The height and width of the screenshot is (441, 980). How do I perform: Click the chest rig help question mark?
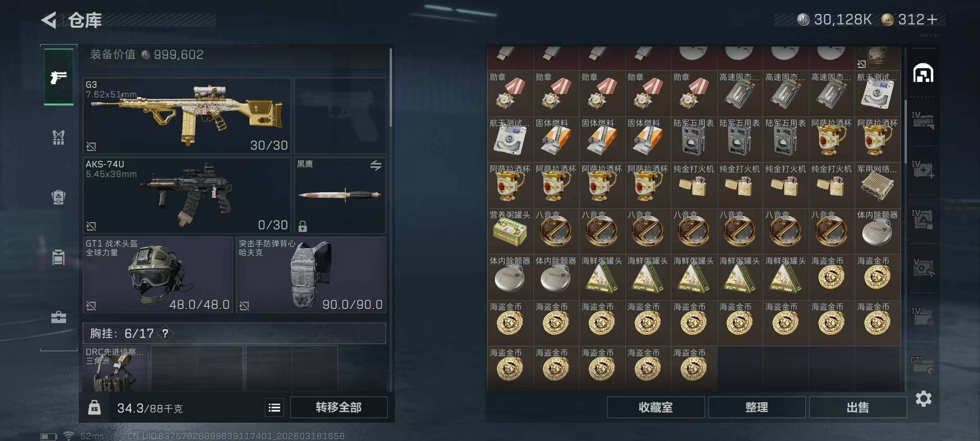[x=165, y=334]
